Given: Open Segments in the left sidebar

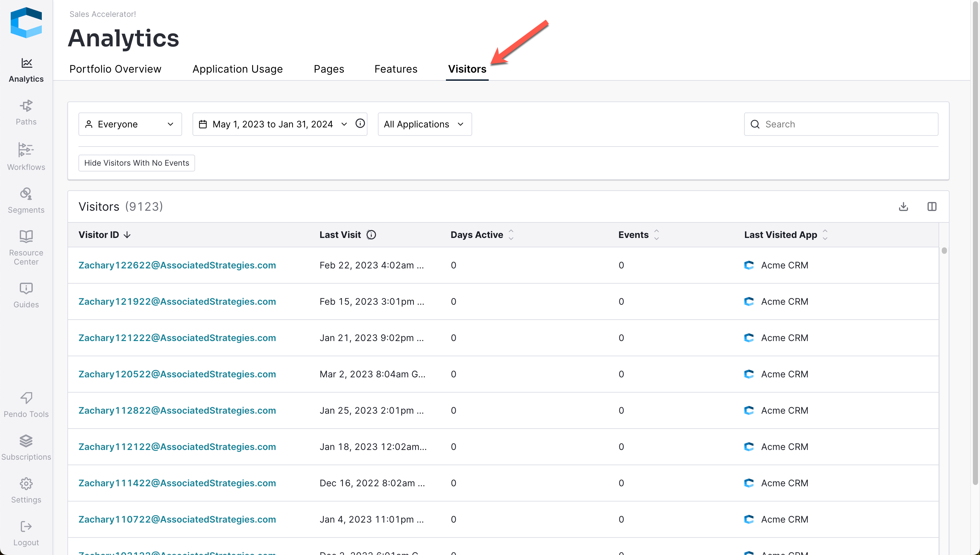Looking at the screenshot, I should [x=26, y=200].
